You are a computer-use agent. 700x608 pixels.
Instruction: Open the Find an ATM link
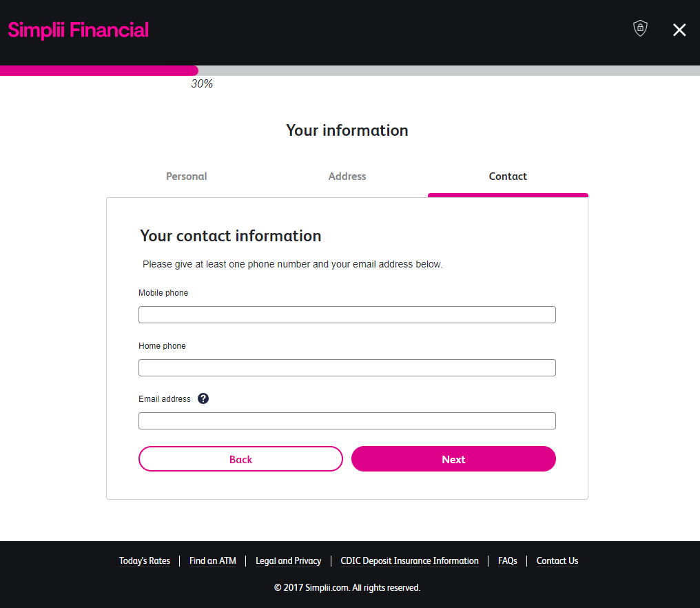213,561
